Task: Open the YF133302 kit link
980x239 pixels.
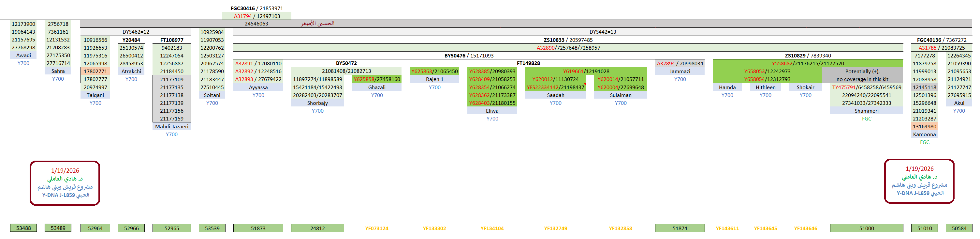Action: coord(434,228)
